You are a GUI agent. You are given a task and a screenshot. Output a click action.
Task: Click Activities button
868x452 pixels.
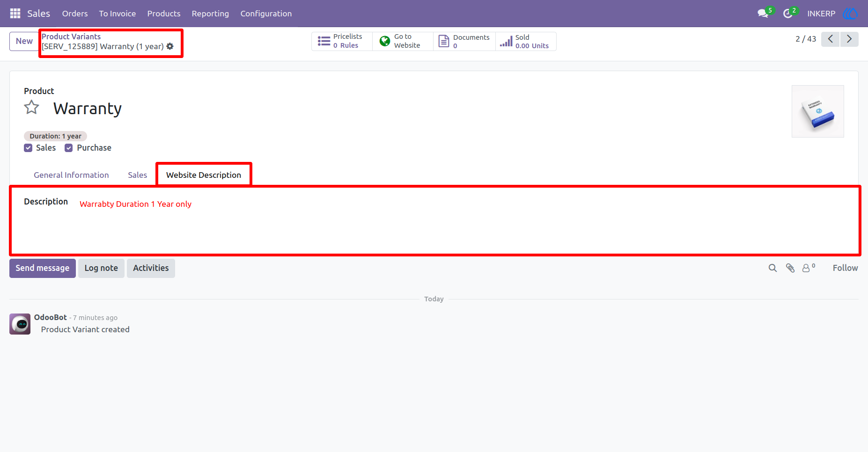(x=151, y=268)
